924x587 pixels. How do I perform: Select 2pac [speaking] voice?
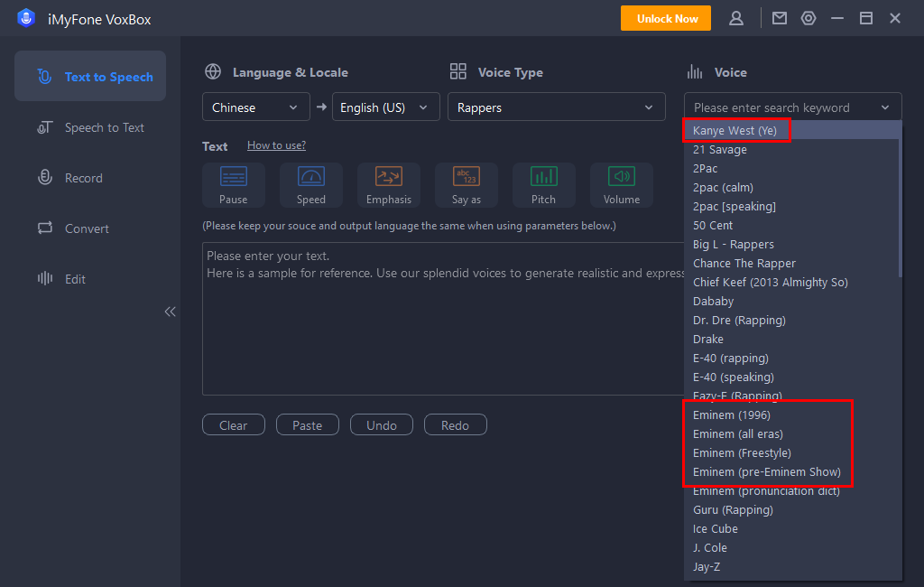[792, 206]
